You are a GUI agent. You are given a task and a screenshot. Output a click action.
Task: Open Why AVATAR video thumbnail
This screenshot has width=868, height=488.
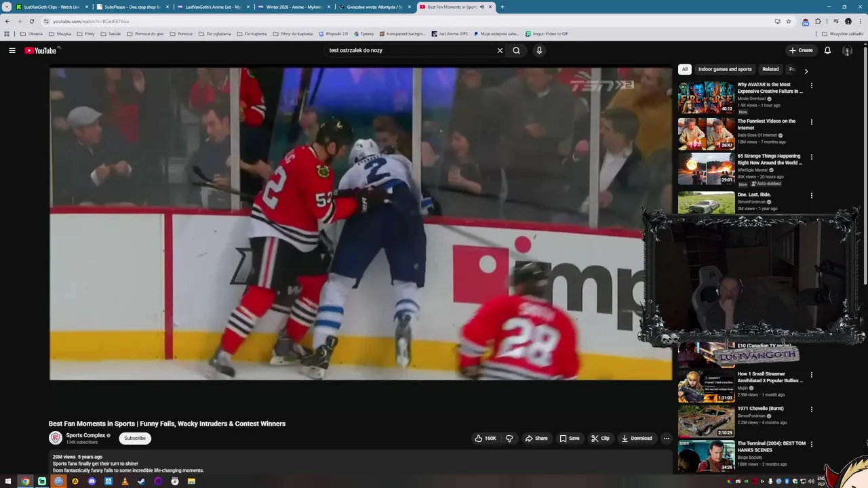(x=706, y=98)
